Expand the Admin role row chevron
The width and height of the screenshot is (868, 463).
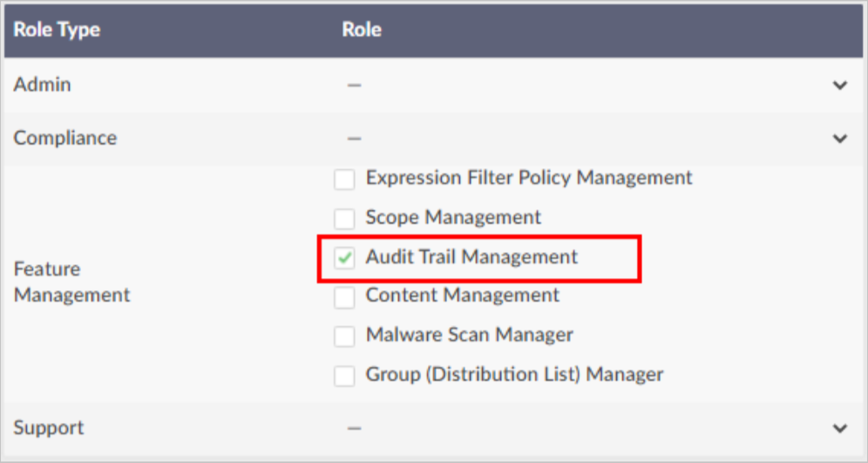[x=840, y=85]
